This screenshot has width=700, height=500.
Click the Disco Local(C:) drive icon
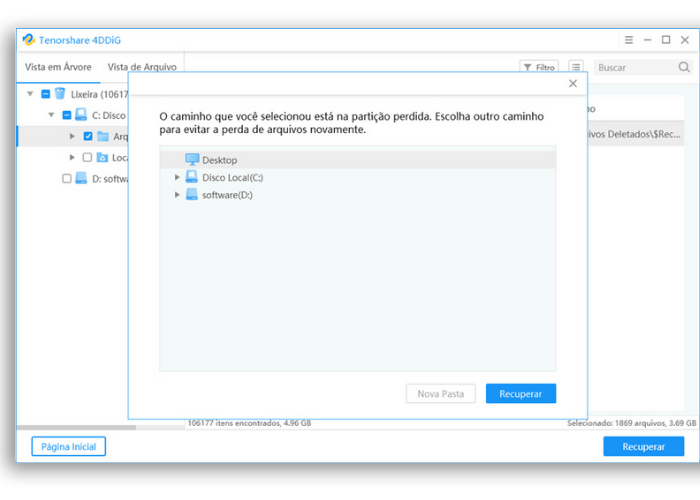click(x=192, y=177)
